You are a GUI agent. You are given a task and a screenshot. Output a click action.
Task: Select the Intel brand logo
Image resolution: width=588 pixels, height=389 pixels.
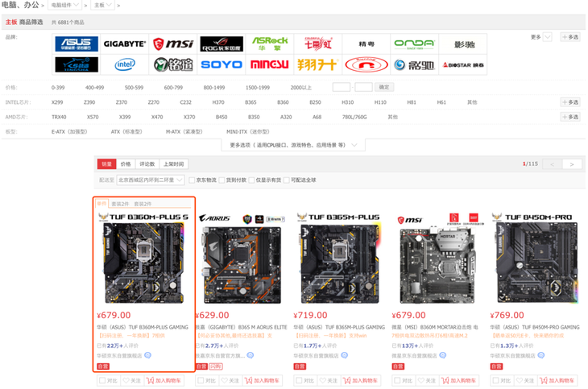(x=125, y=64)
